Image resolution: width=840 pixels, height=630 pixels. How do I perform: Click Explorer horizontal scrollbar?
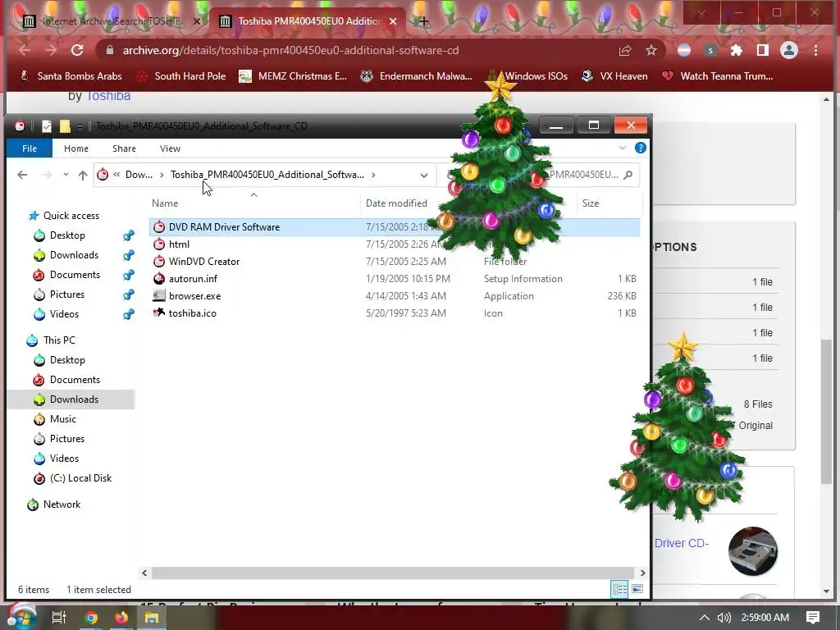point(393,573)
